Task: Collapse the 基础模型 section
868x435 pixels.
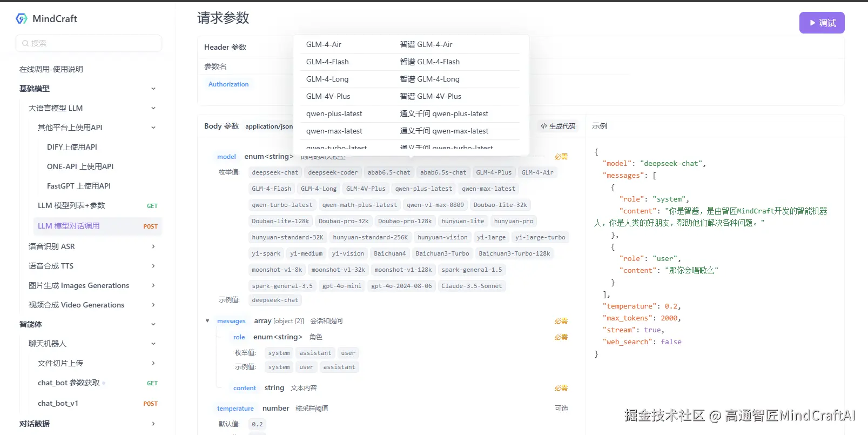Action: (x=153, y=89)
